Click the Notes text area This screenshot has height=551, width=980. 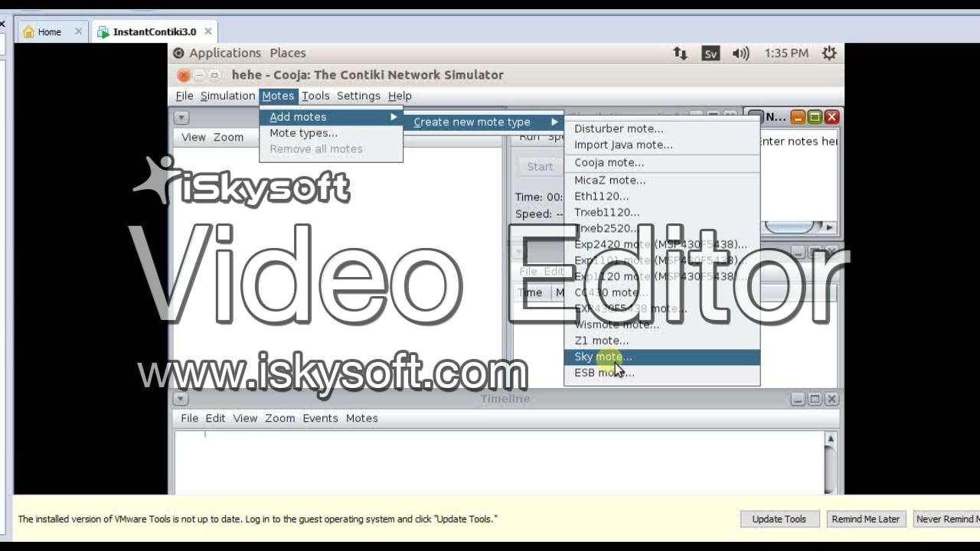pos(799,176)
